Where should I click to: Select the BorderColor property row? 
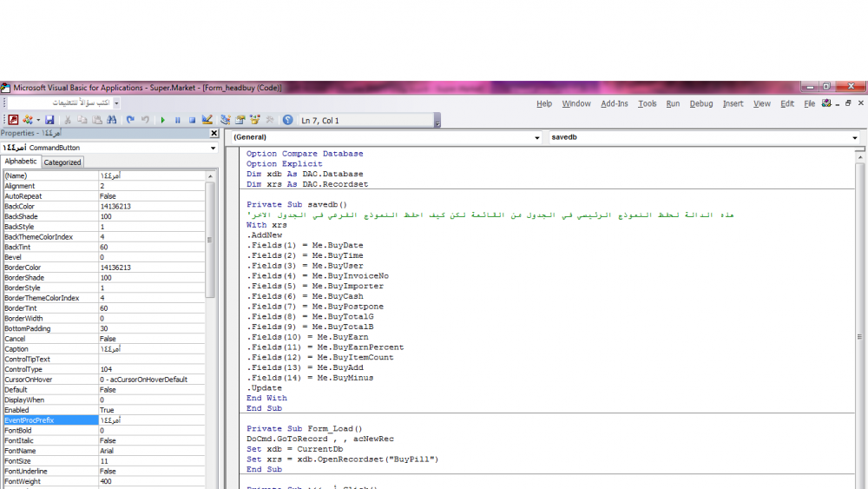104,268
